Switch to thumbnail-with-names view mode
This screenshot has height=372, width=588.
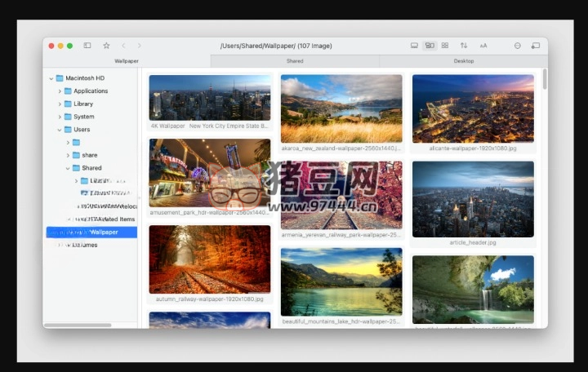point(430,46)
